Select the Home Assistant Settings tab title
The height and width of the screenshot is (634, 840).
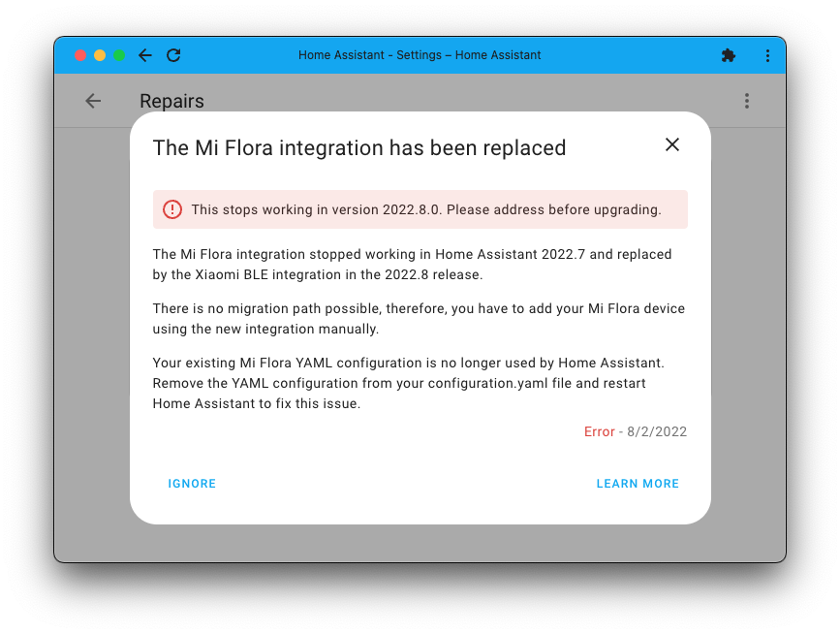(420, 55)
